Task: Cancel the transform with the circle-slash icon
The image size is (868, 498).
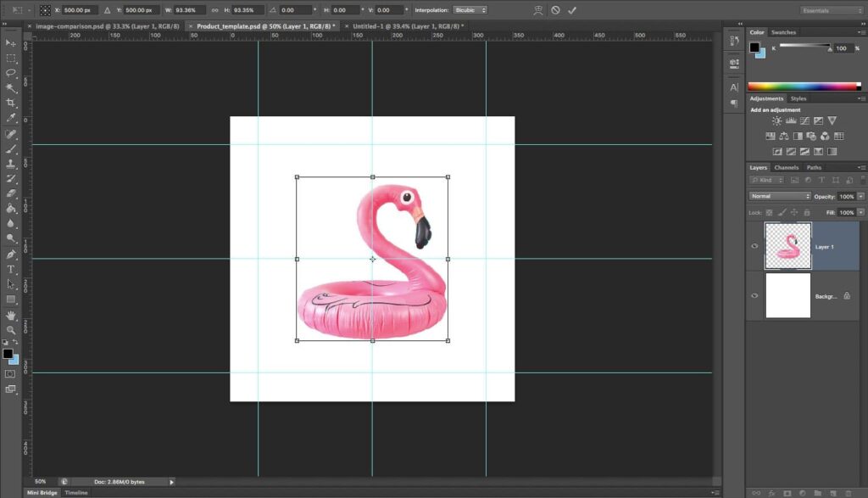Action: point(555,10)
